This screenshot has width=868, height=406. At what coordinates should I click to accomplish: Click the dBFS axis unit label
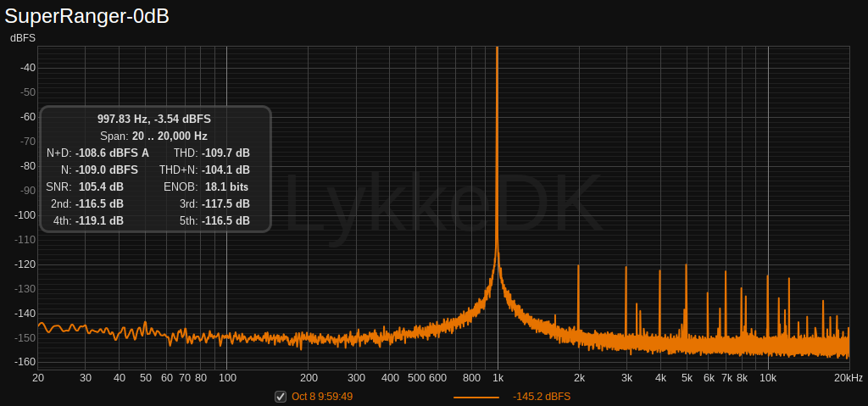[23, 38]
